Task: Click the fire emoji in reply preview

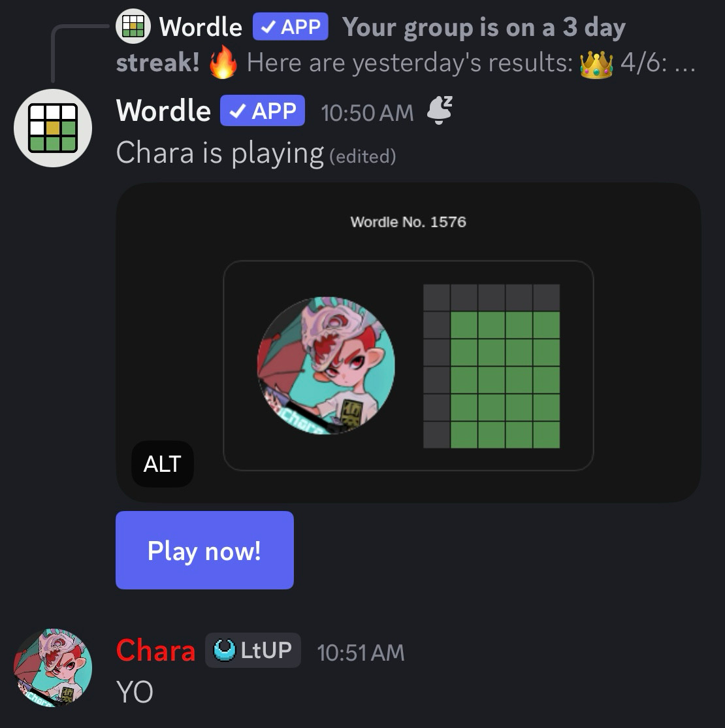Action: pos(223,62)
